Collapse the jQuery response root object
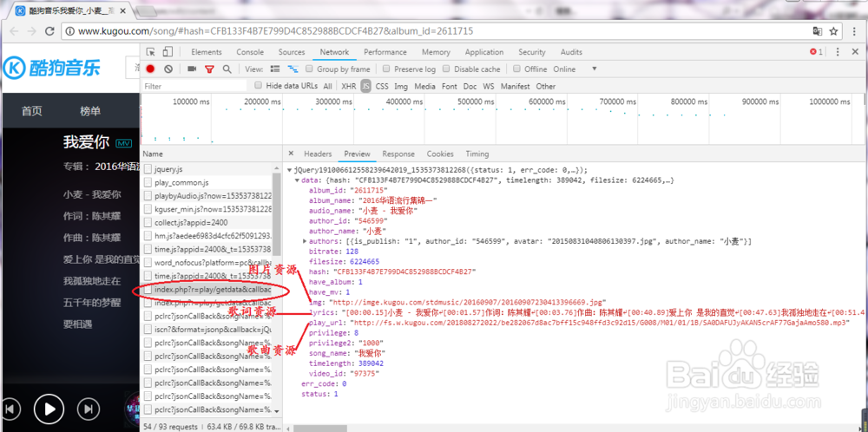 290,170
